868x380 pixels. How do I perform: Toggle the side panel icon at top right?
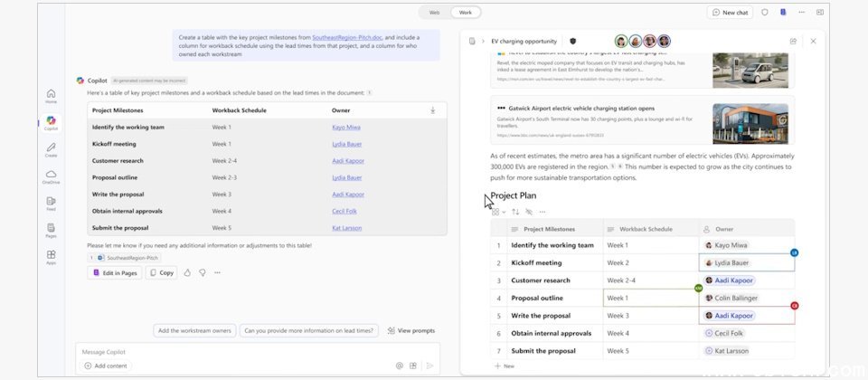point(820,12)
